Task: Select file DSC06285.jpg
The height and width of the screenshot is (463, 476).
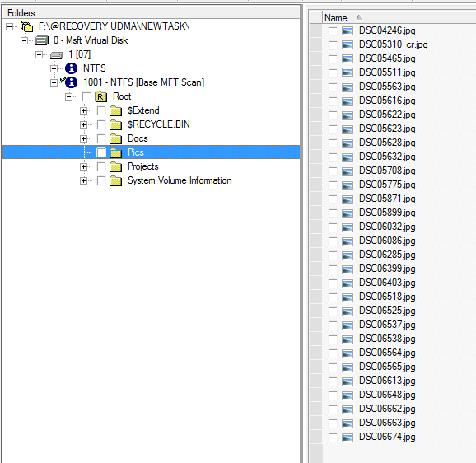Action: click(x=387, y=255)
